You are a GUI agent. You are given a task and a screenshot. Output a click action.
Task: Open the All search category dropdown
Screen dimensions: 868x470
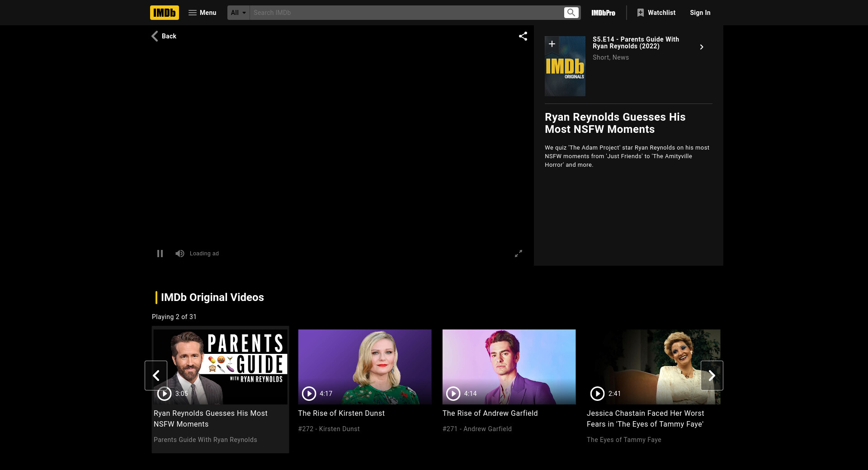tap(238, 13)
